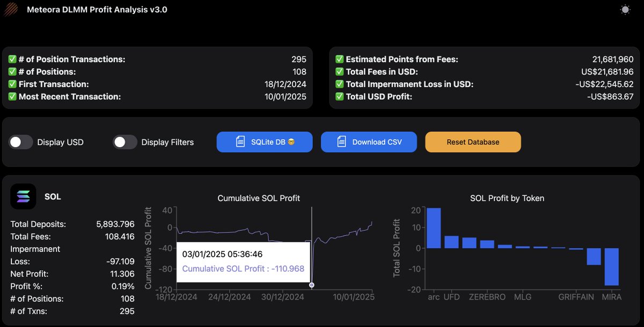Screen dimensions: 644x327
Task: Click the Profit % value 0.19%
Action: (x=123, y=286)
